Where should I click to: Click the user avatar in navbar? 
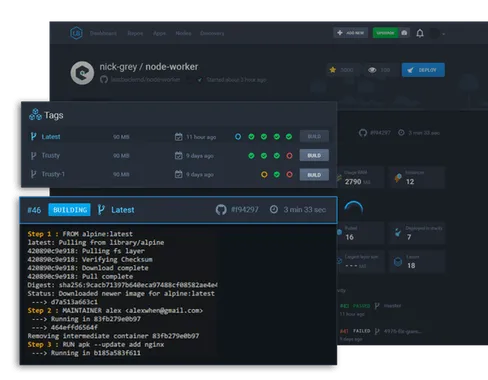(x=434, y=33)
